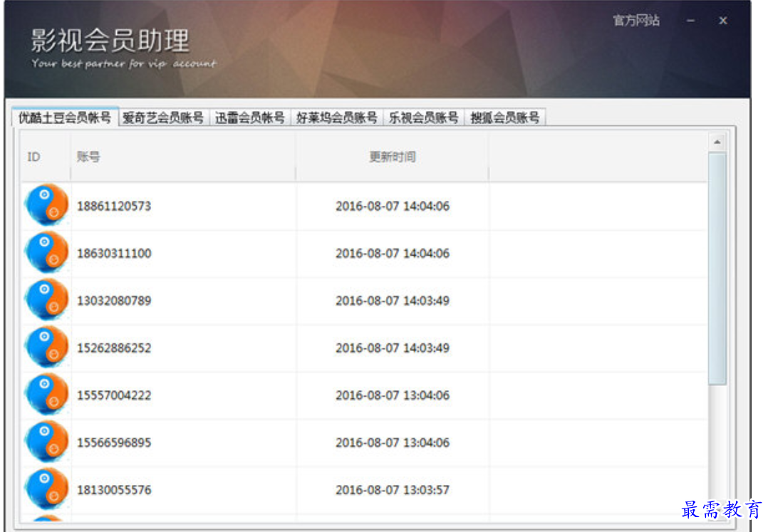Viewport: 768px width, 532px height.
Task: Minimize the 影视会员助理 window
Action: pyautogui.click(x=690, y=21)
